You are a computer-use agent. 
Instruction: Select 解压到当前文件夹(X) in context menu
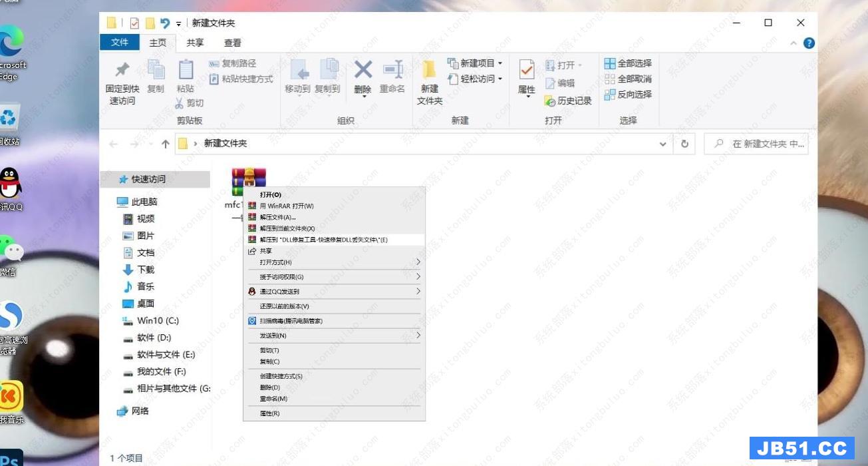click(x=287, y=228)
